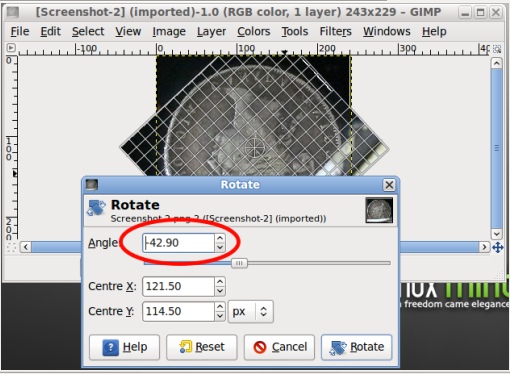510x374 pixels.
Task: Click the vertical scrollbar down arrow
Action: coord(497,234)
